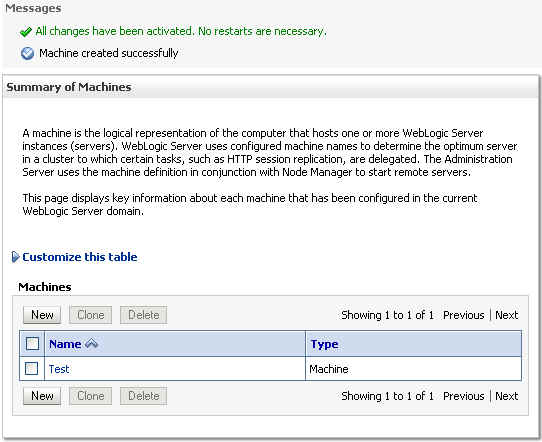
Task: Click the green checkmark activation icon
Action: tap(26, 32)
